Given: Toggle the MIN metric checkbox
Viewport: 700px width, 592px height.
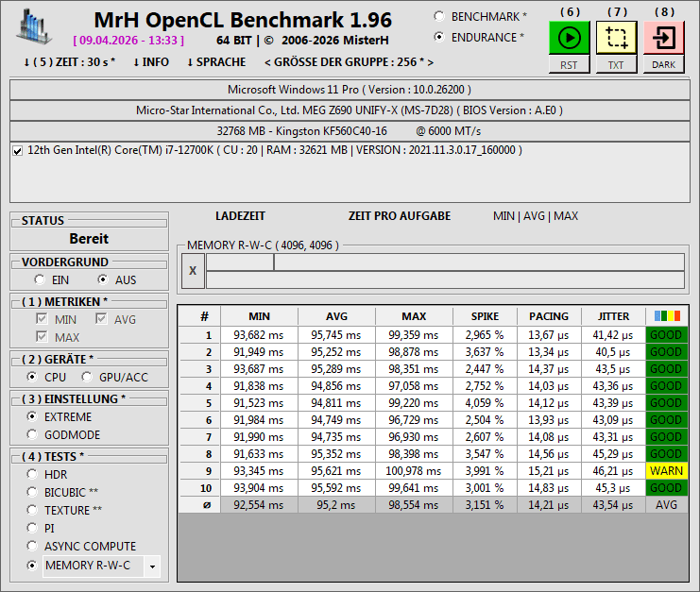Looking at the screenshot, I should point(42,319).
